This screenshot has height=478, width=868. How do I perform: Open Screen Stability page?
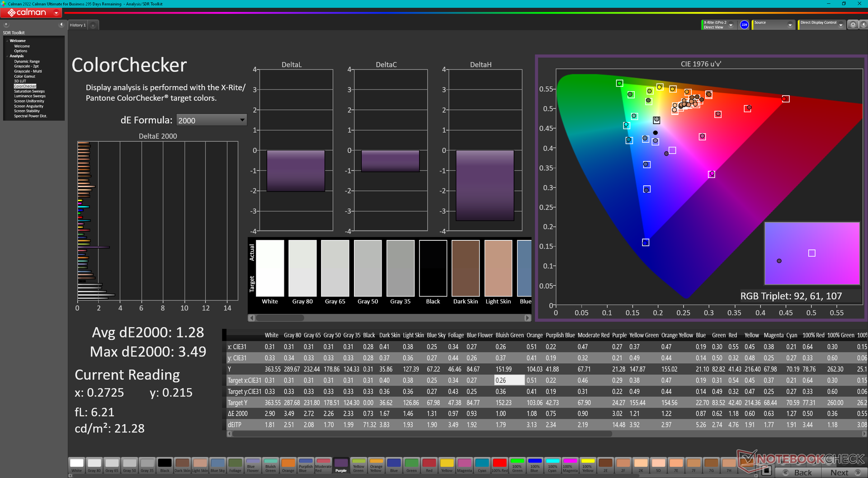point(27,111)
